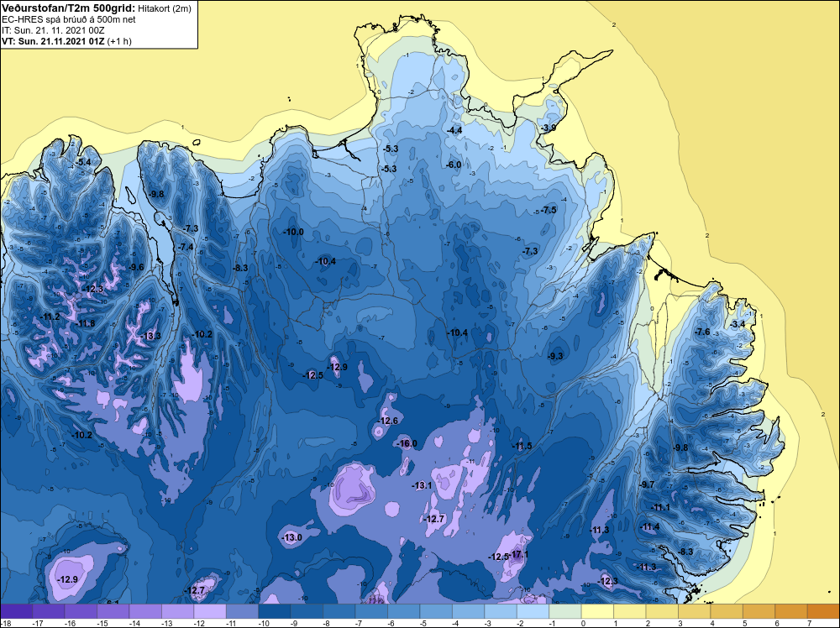Select the pale green swatch between -1 and 0
This screenshot has width=840, height=628.
[565, 611]
